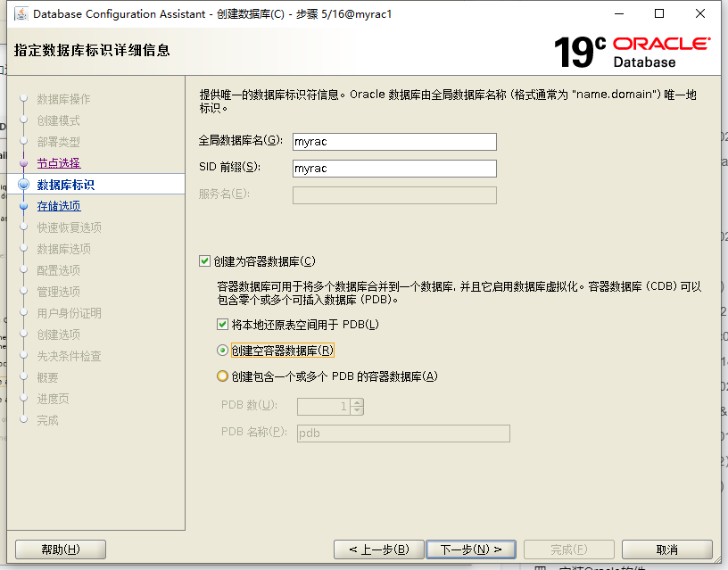Image resolution: width=728 pixels, height=570 pixels.
Task: Click the SID 前缀(S) label
Action: [230, 167]
